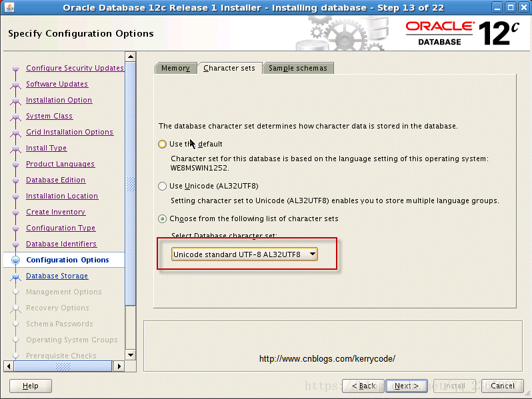Click step list vertical scrollbar thumb
This screenshot has height=399, width=532.
(131, 184)
